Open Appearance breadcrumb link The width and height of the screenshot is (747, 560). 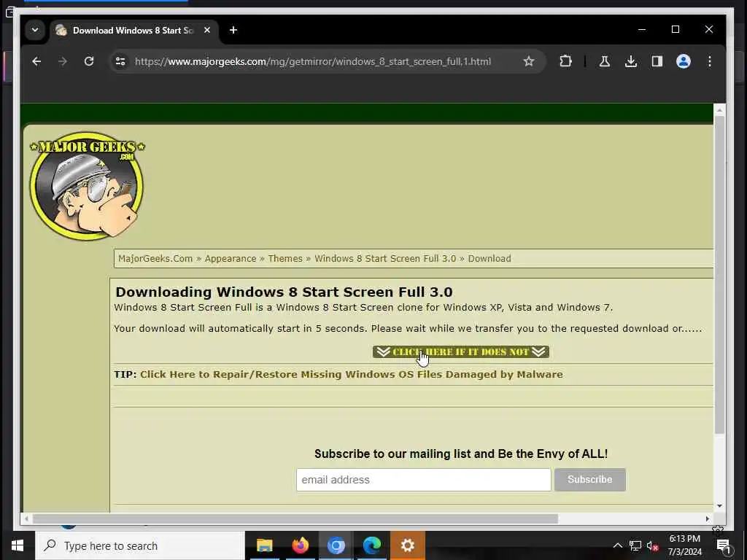[x=230, y=259]
